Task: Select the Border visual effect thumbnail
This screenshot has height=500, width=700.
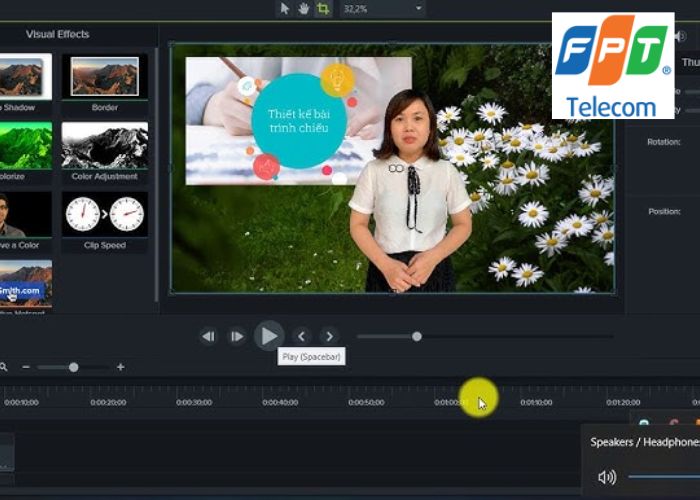Action: coord(104,76)
